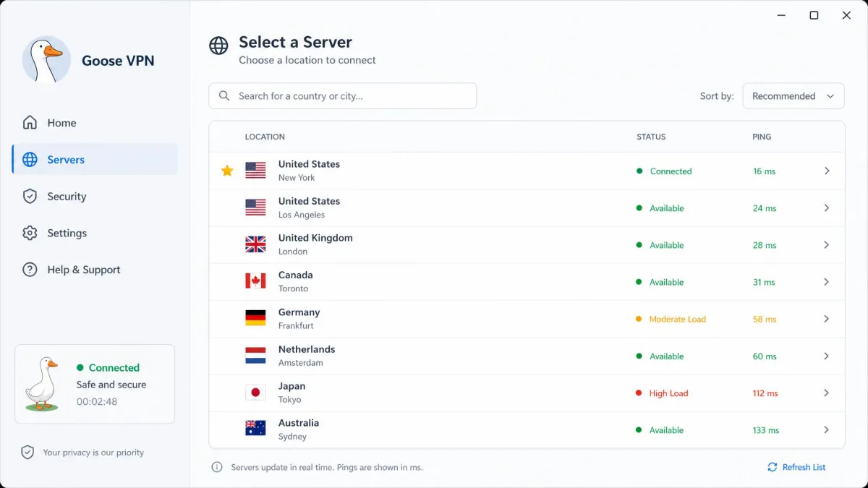This screenshot has width=868, height=488.
Task: Click the Security shield icon
Action: (30, 197)
